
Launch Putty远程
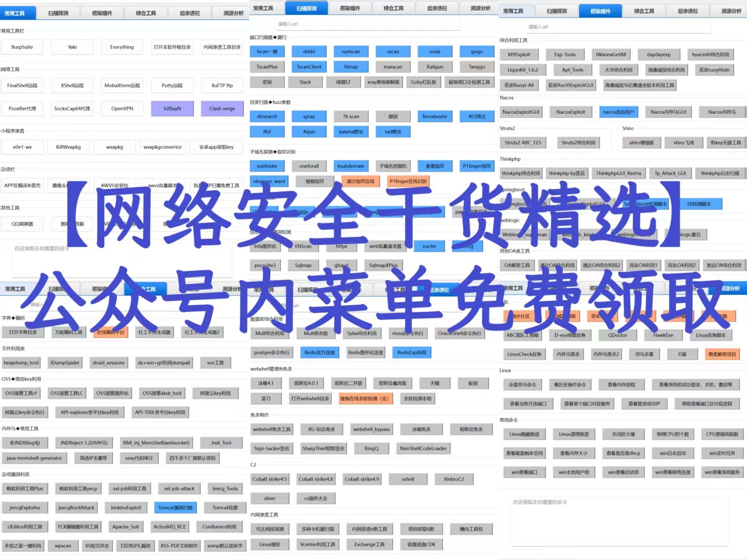point(172,85)
